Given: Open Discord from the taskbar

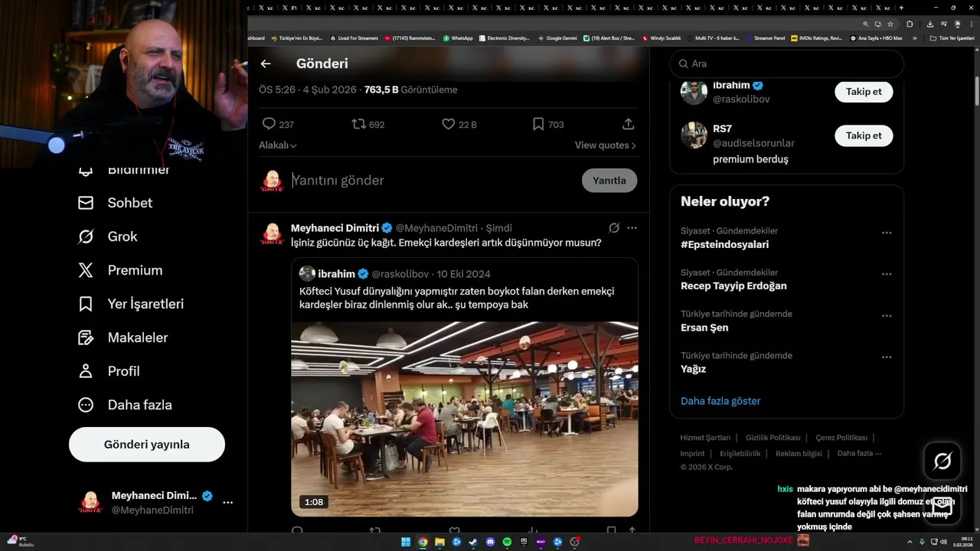Looking at the screenshot, I should 491,542.
